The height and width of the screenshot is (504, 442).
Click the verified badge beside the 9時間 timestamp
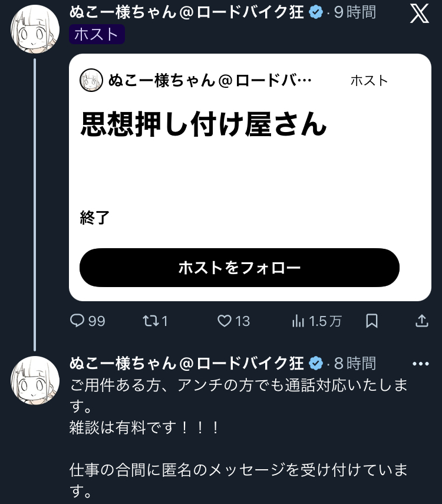[x=316, y=12]
